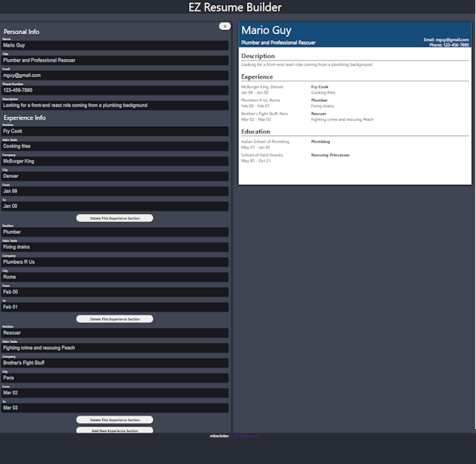Click the May 85 - Oct 21 date range
Screen dimensions: 476x464
click(256, 161)
